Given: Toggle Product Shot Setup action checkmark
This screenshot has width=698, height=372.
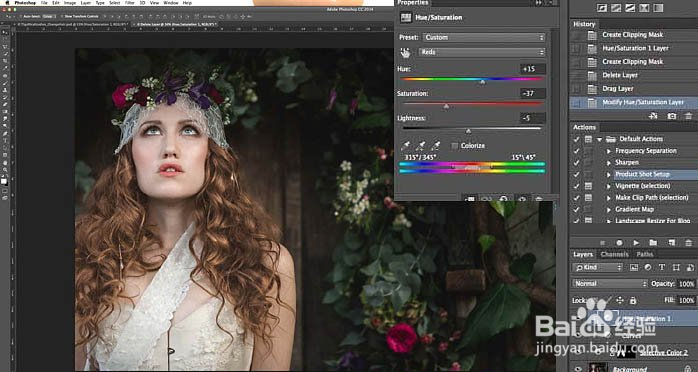Looking at the screenshot, I should coord(576,174).
